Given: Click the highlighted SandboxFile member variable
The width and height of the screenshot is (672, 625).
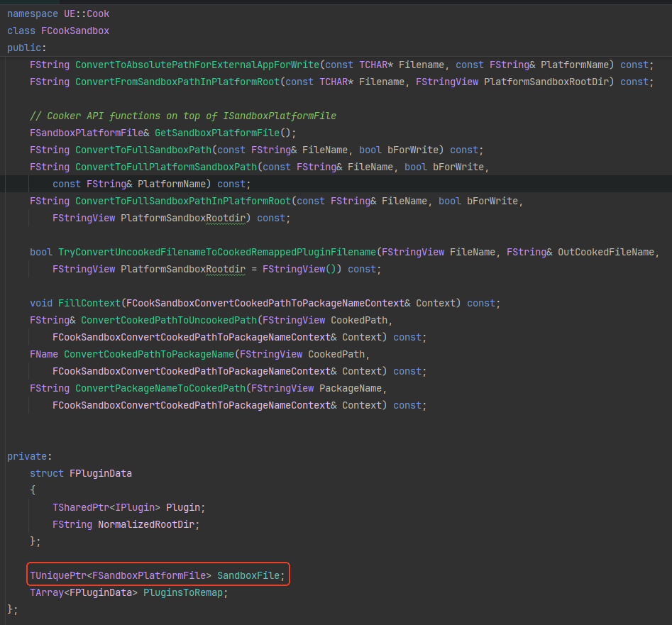Looking at the screenshot, I should pos(250,575).
